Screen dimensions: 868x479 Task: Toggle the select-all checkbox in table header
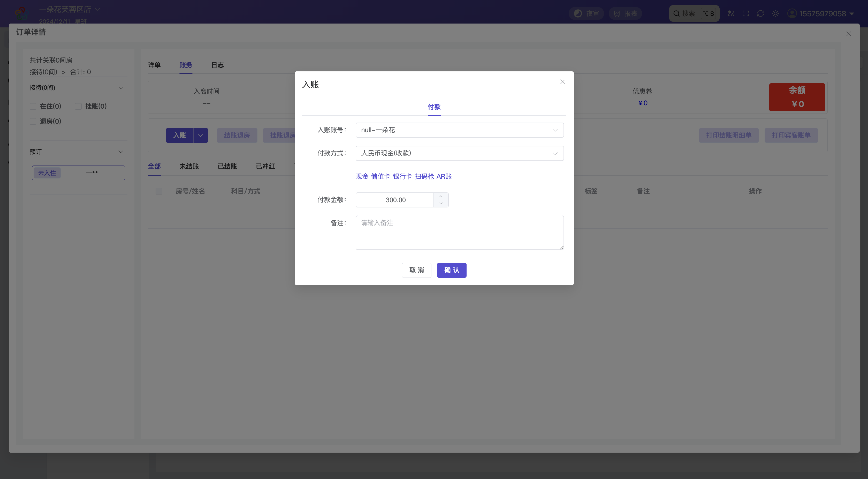tap(159, 191)
